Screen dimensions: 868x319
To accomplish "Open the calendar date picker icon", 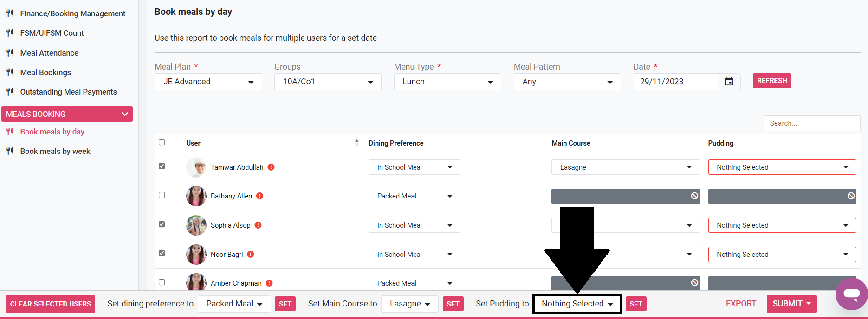I will click(729, 82).
